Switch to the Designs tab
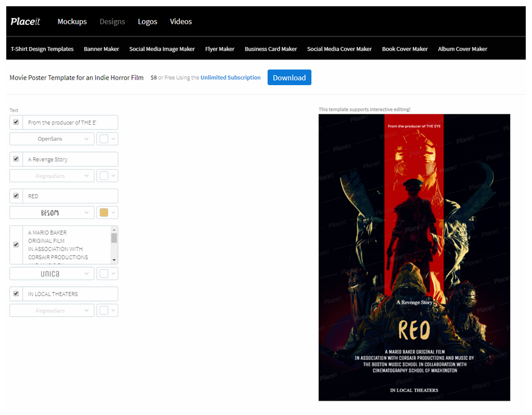This screenshot has width=532, height=415. pos(112,21)
